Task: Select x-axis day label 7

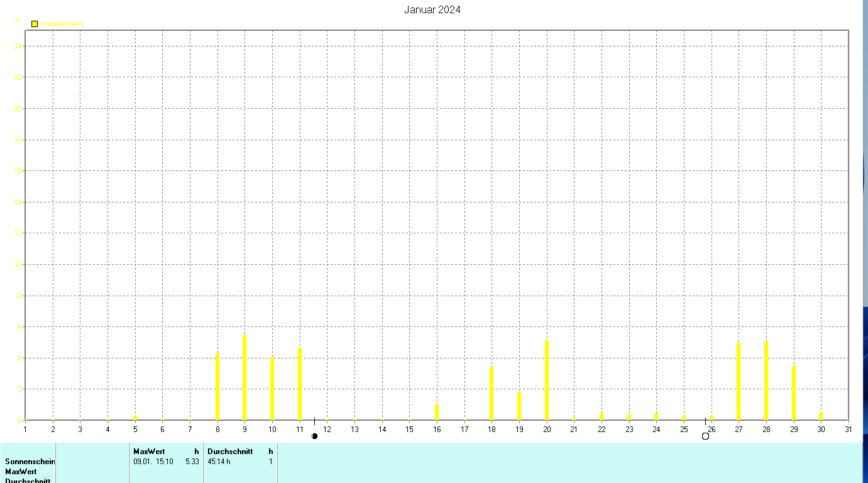Action: pyautogui.click(x=190, y=430)
